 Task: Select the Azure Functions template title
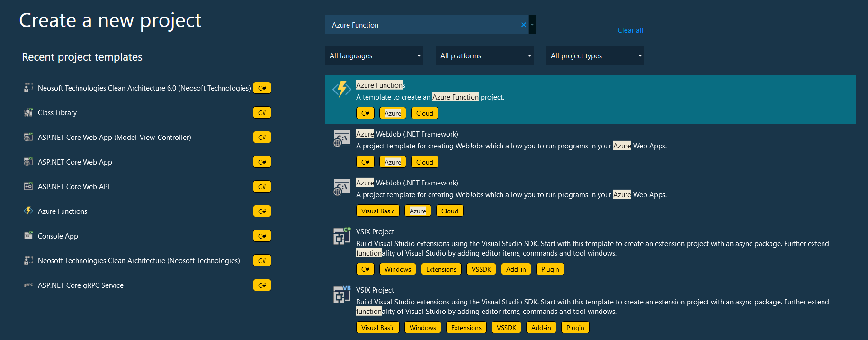[381, 85]
